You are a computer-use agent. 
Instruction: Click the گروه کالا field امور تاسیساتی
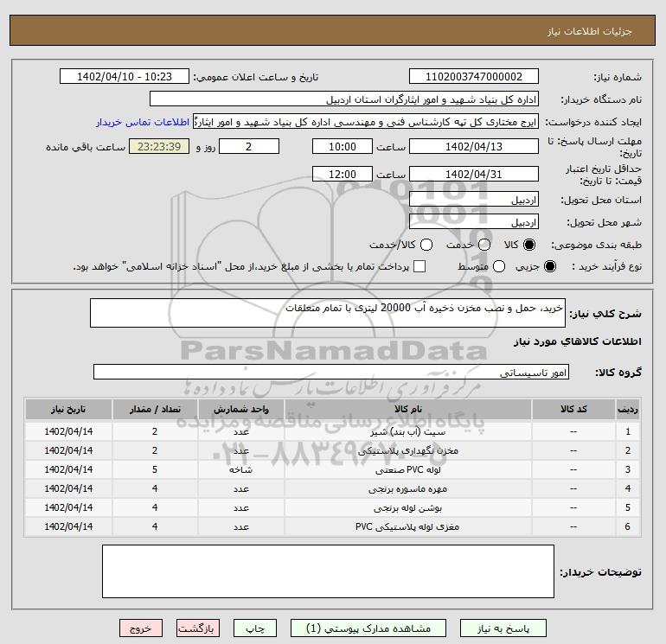click(331, 372)
